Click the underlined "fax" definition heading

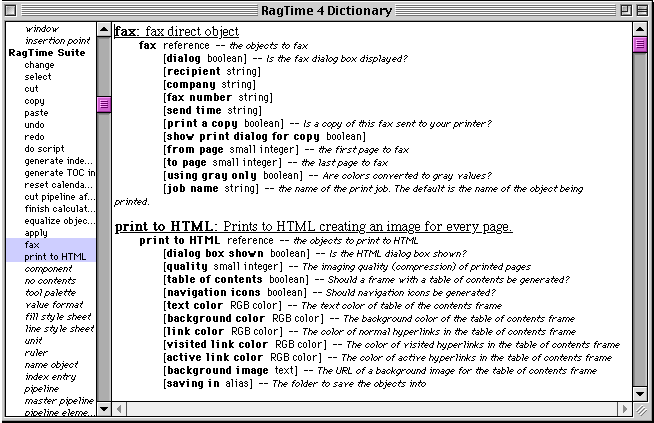pos(125,31)
